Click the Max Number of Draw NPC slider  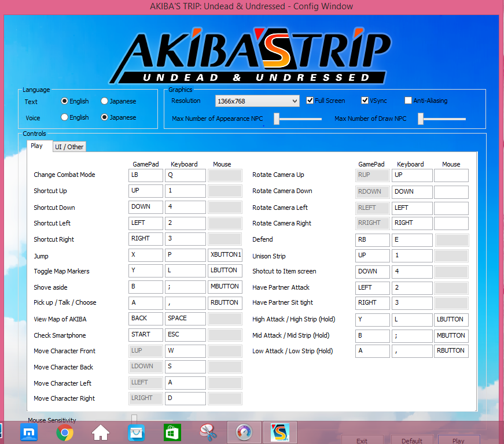click(x=442, y=119)
